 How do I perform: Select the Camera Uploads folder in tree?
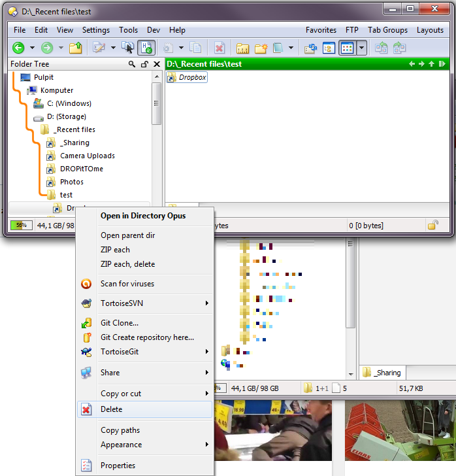click(87, 156)
